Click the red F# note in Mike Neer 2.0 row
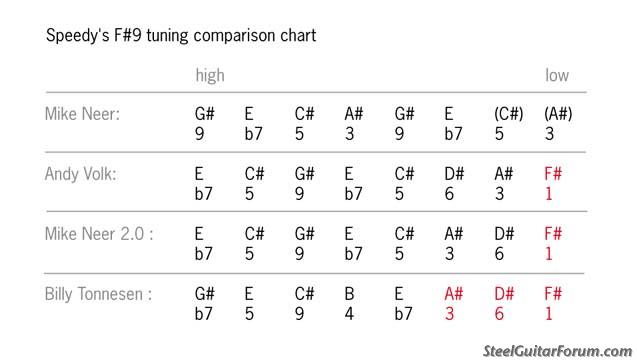637x364 pixels. (553, 234)
